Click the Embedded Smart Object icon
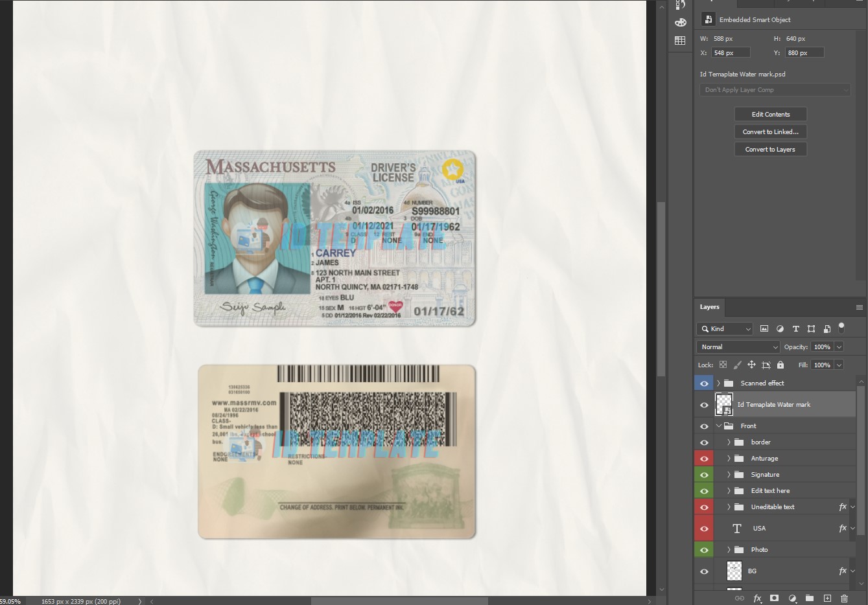868x605 pixels. [x=708, y=19]
